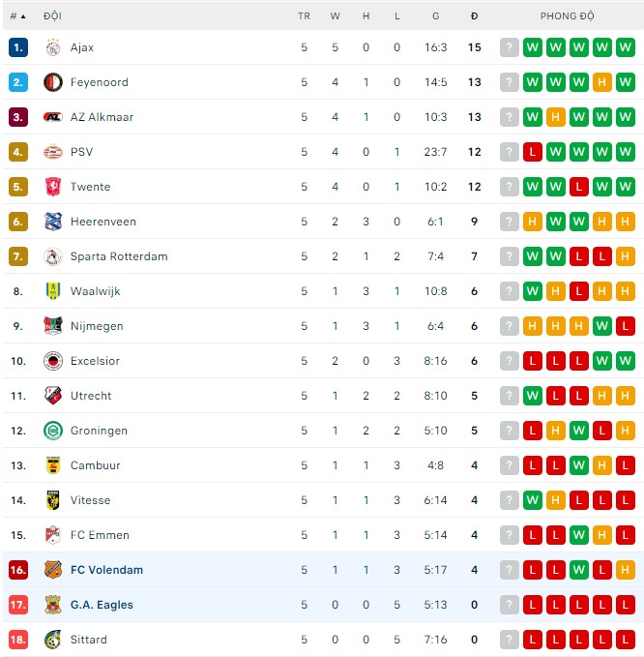
Task: Click the FC Volendam crest icon
Action: tap(52, 570)
